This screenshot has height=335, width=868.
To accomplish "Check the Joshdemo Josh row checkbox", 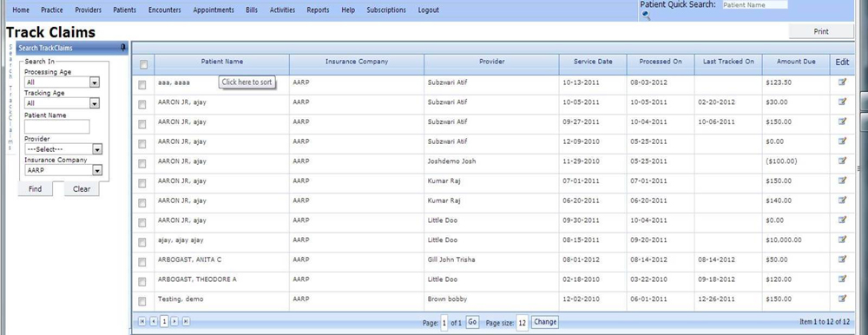I will click(142, 163).
